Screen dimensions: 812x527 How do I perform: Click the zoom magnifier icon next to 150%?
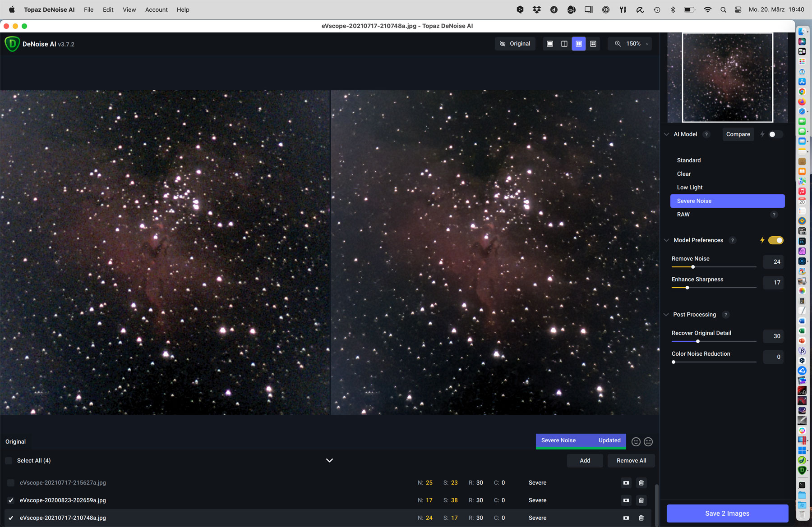pyautogui.click(x=618, y=44)
